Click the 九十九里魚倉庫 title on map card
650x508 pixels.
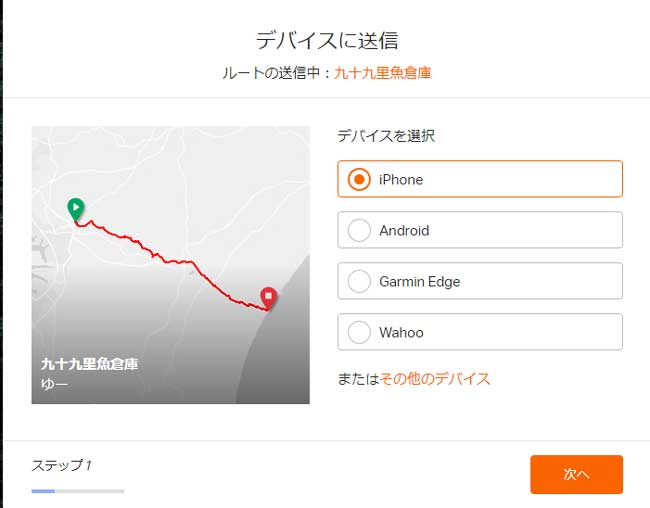(x=90, y=364)
